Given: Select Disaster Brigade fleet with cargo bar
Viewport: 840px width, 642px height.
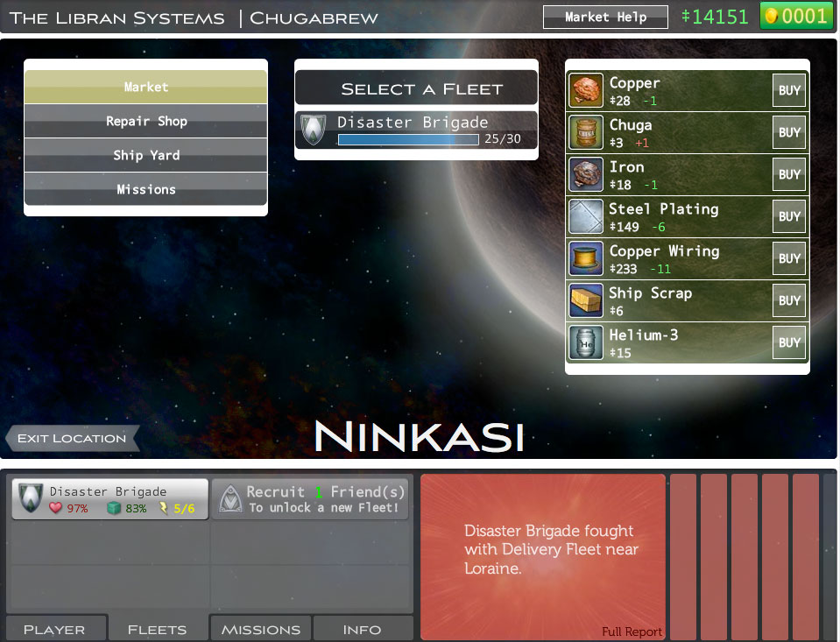Looking at the screenshot, I should pyautogui.click(x=416, y=130).
